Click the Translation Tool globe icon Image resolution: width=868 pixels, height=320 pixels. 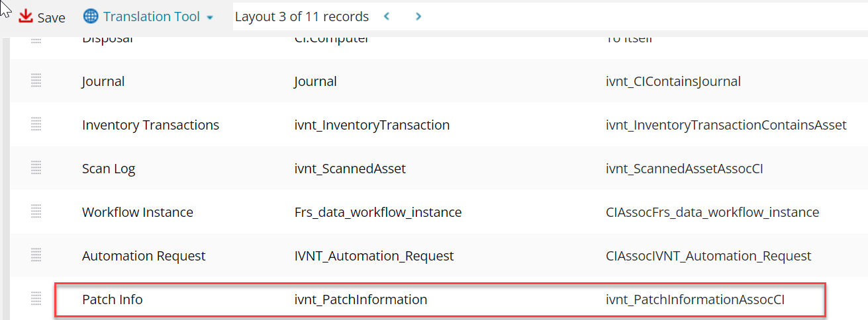pyautogui.click(x=91, y=17)
